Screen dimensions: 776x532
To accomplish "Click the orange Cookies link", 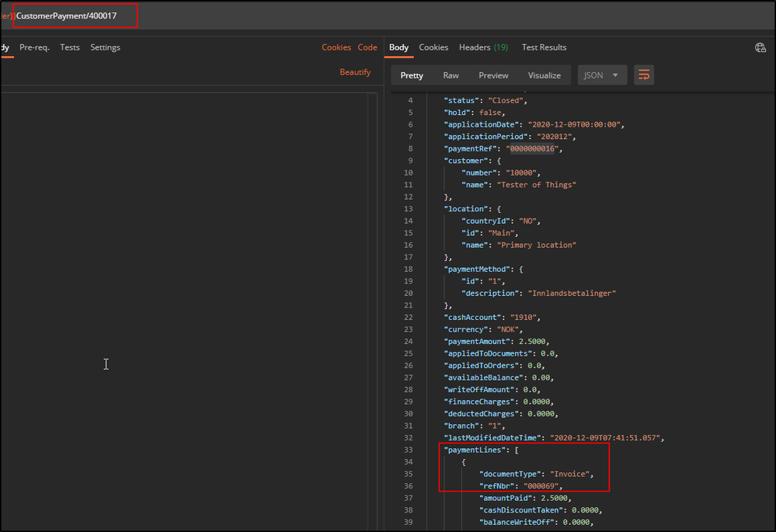I will [x=336, y=47].
